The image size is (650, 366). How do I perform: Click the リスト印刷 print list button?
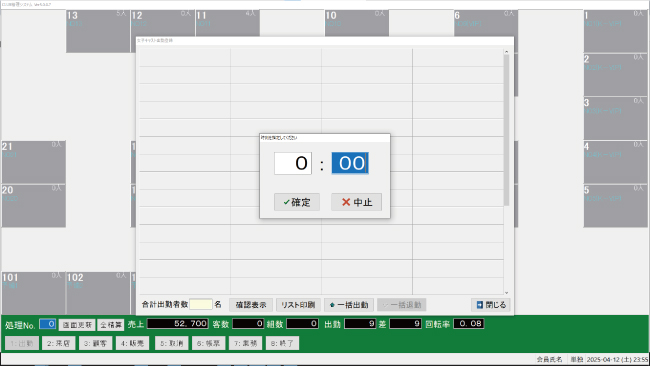coord(298,305)
